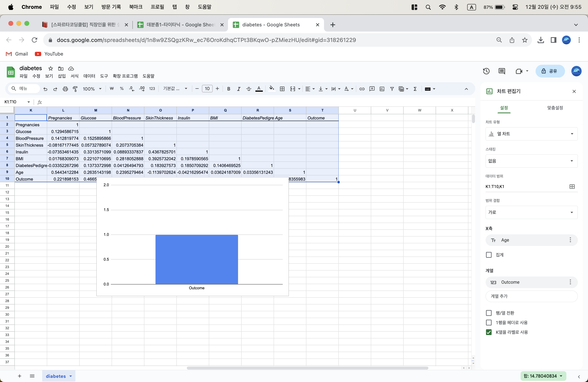Add a new sheet
The image size is (588, 382).
[20, 376]
